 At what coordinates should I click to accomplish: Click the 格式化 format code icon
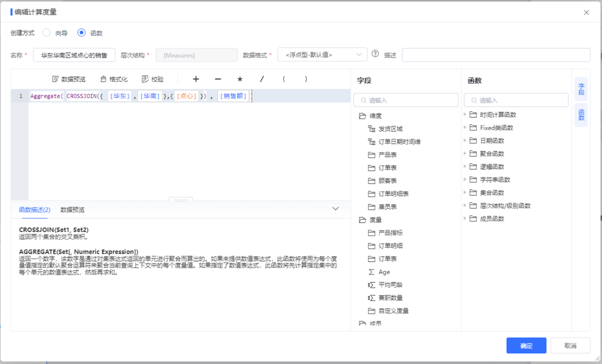pyautogui.click(x=113, y=79)
